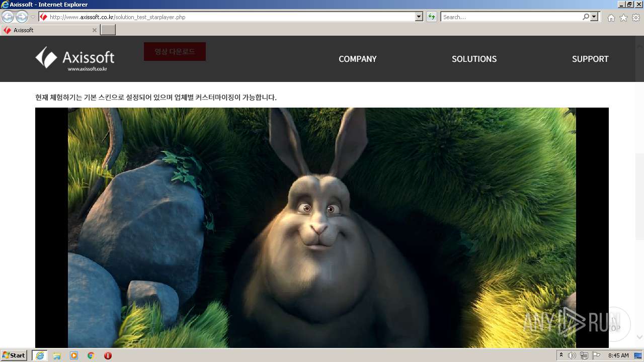Viewport: 644px width, 362px height.
Task: Open the search provider dropdown arrow
Action: [595, 17]
